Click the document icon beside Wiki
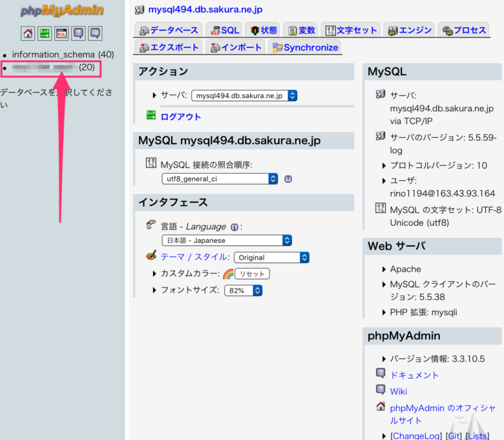 [x=381, y=390]
